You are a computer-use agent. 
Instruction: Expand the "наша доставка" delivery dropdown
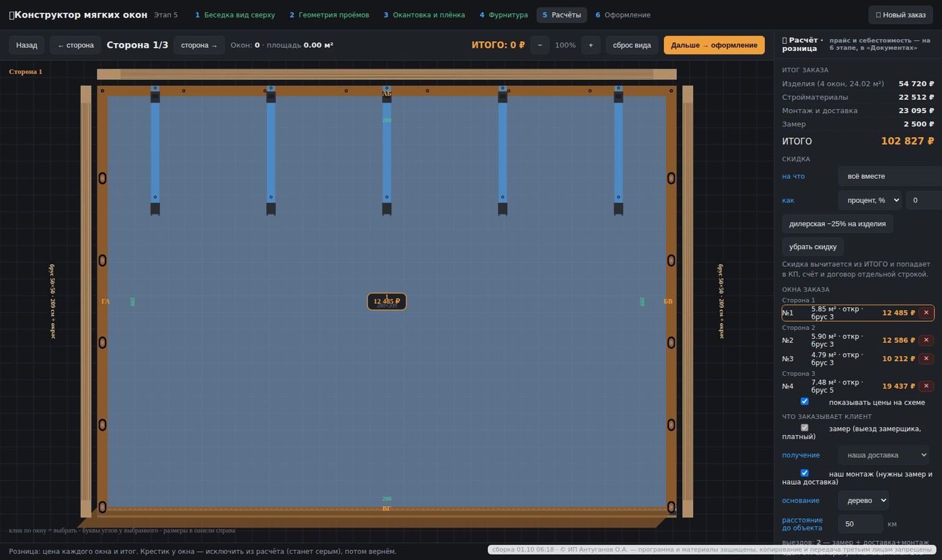[883, 455]
